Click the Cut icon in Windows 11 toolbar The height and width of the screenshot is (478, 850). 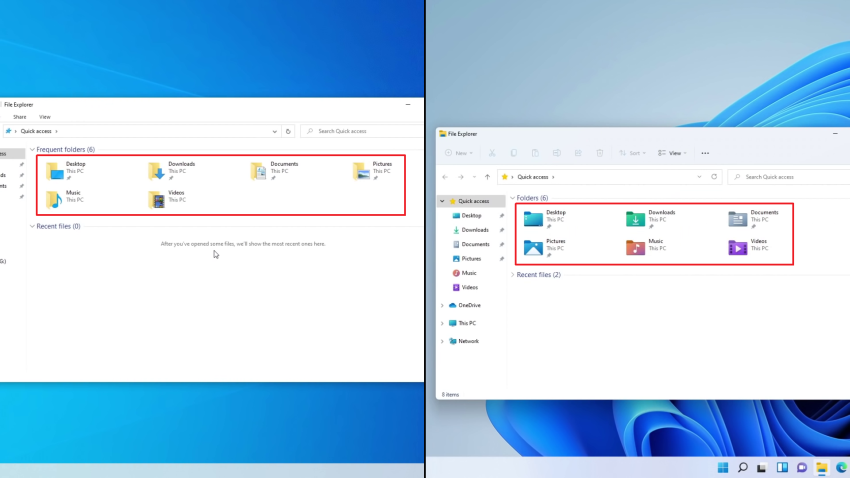492,153
